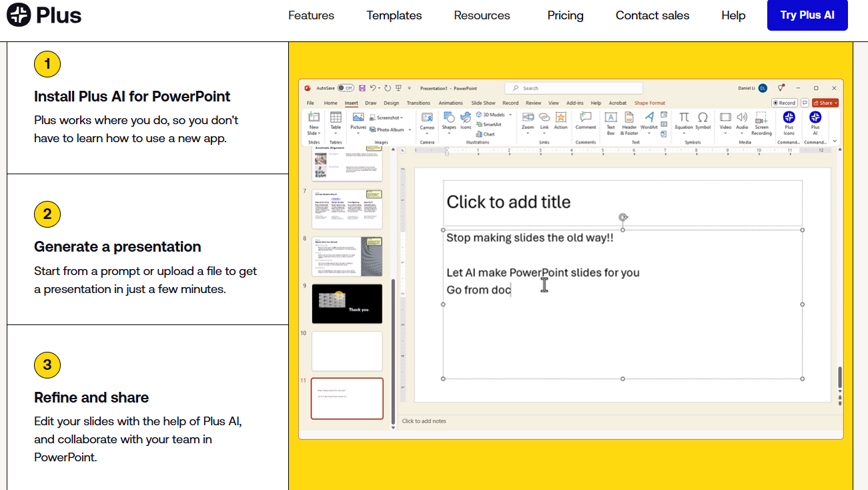Click the Redo icon in quick access toolbar
Screen dimensions: 868x490
point(388,88)
